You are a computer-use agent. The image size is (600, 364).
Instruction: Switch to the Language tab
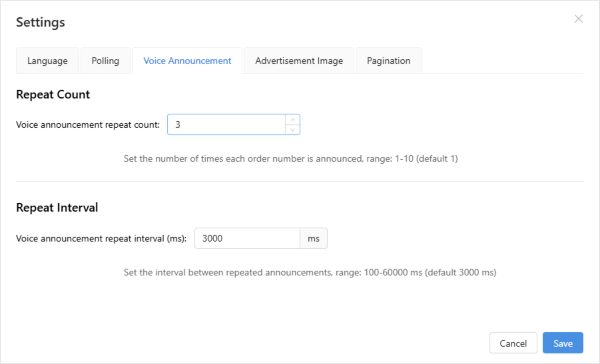[x=47, y=61]
